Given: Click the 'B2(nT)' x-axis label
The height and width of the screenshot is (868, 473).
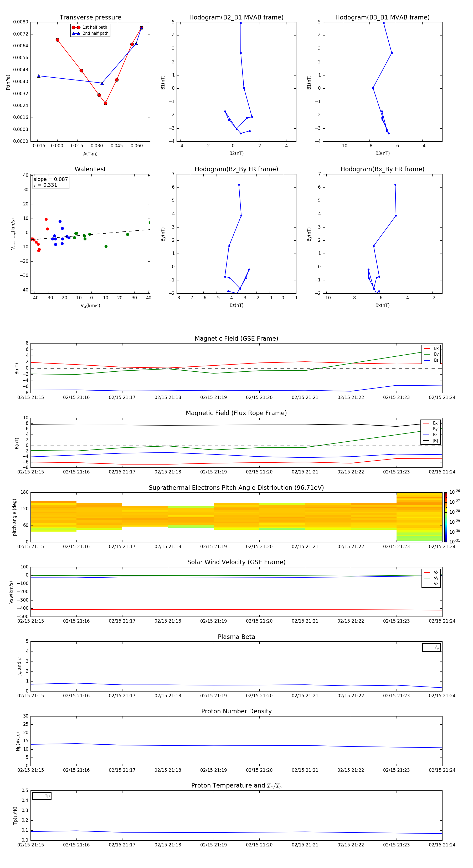Looking at the screenshot, I should (236, 153).
